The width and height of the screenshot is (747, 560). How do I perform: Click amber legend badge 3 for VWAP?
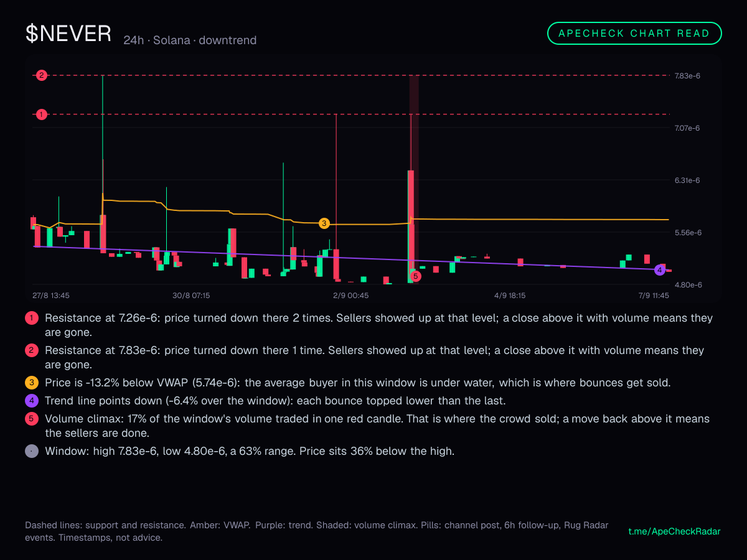coord(32,383)
